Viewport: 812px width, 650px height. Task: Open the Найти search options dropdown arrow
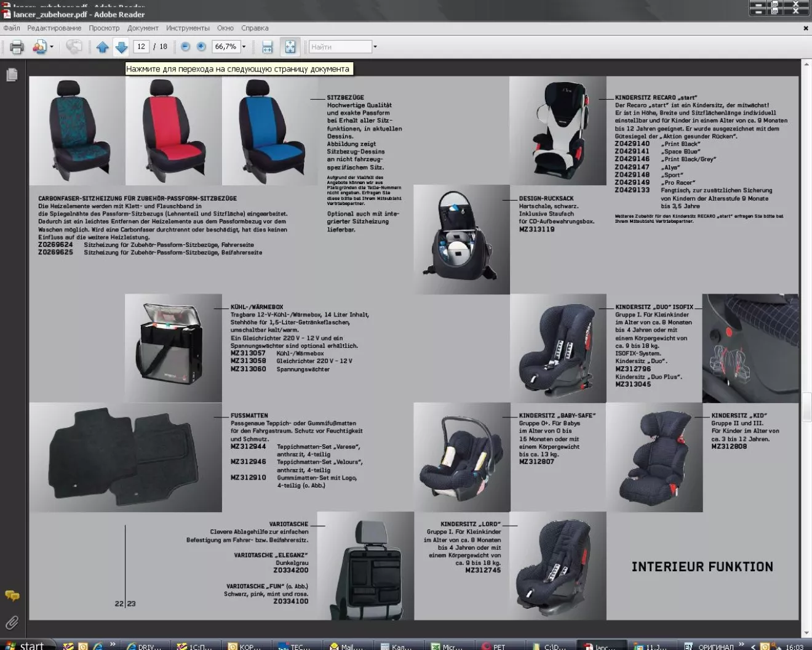click(375, 47)
